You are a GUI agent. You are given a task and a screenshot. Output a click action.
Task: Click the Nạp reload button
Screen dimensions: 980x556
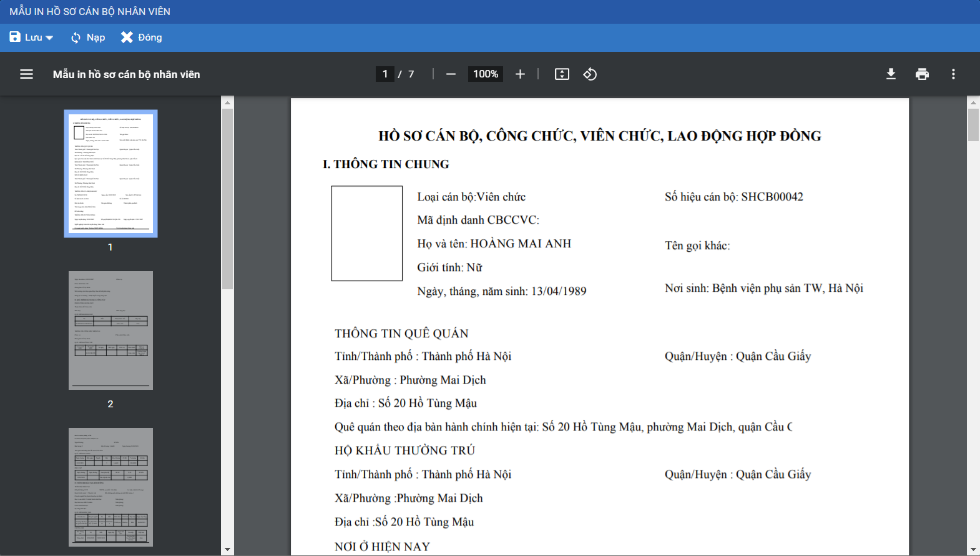pyautogui.click(x=87, y=37)
